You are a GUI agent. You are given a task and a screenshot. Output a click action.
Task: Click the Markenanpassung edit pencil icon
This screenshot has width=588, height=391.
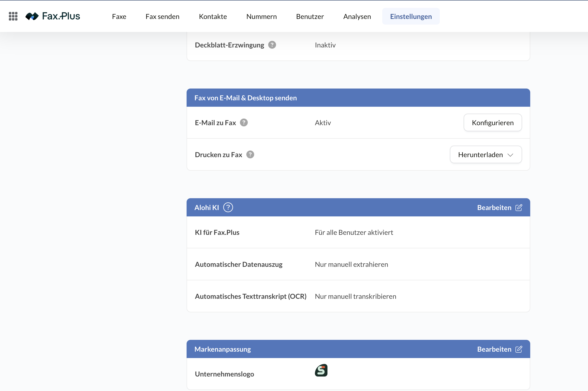(519, 349)
